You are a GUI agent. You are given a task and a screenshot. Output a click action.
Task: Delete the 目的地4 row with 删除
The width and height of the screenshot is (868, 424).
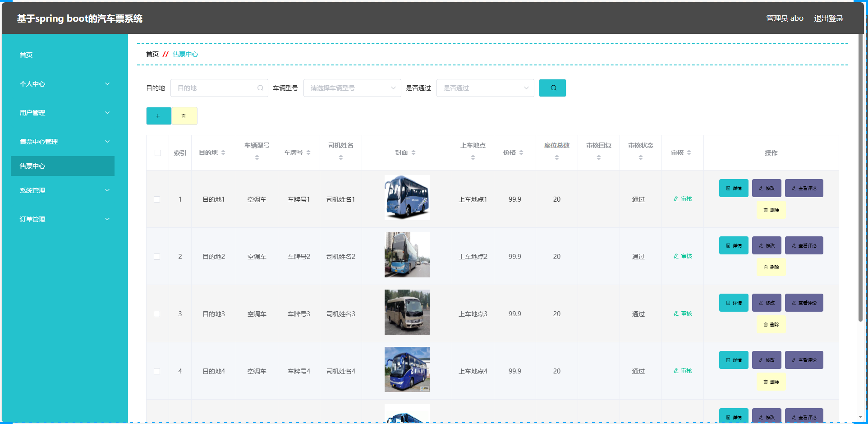(771, 382)
